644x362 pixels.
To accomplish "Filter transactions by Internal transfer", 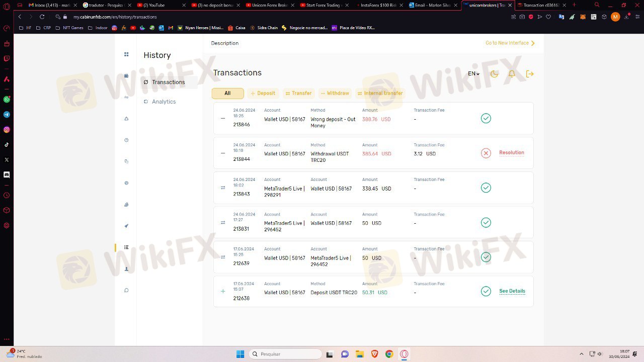I will tap(380, 94).
